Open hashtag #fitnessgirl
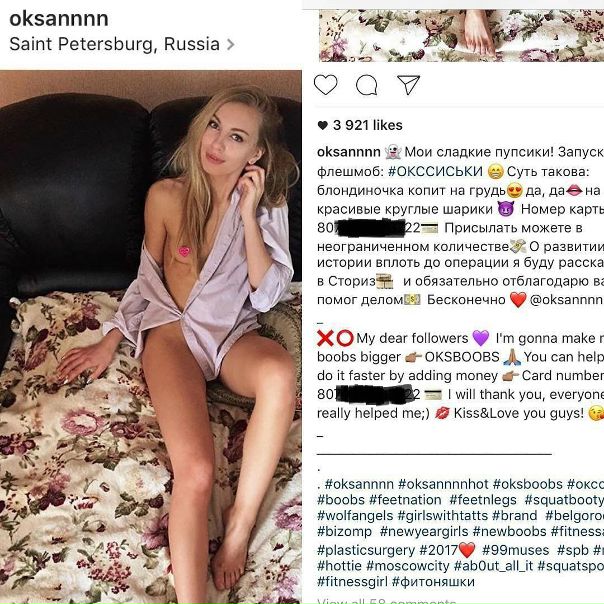 coord(352,582)
